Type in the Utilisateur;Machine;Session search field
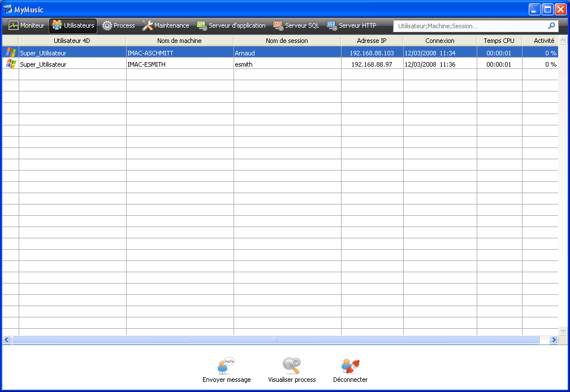The width and height of the screenshot is (570, 392). pyautogui.click(x=469, y=26)
